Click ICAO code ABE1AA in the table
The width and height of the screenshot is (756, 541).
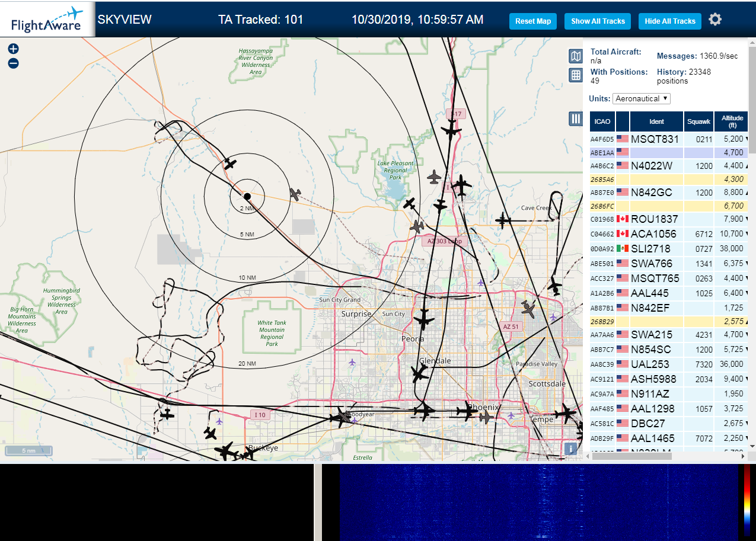(x=601, y=152)
